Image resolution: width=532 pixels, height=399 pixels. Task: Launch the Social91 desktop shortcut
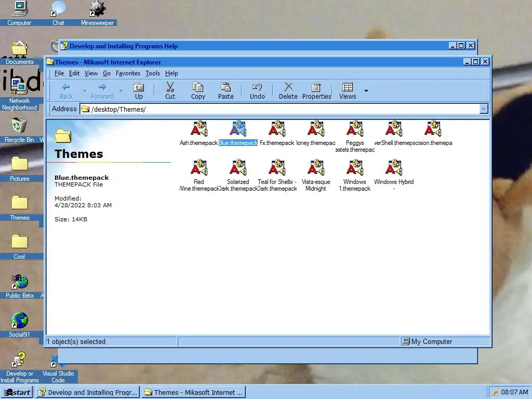(x=19, y=325)
